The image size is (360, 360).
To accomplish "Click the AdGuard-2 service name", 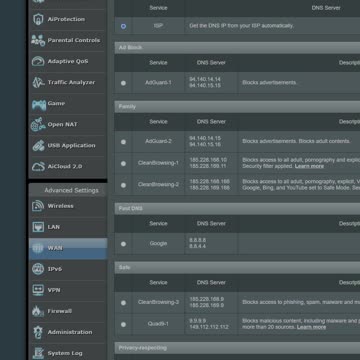I will point(158,141).
